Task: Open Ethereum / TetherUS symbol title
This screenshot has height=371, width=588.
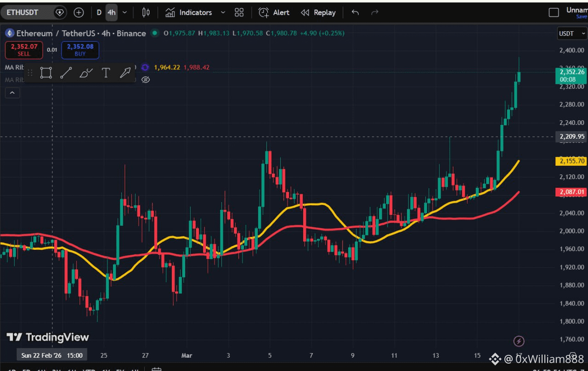Action: pyautogui.click(x=81, y=33)
